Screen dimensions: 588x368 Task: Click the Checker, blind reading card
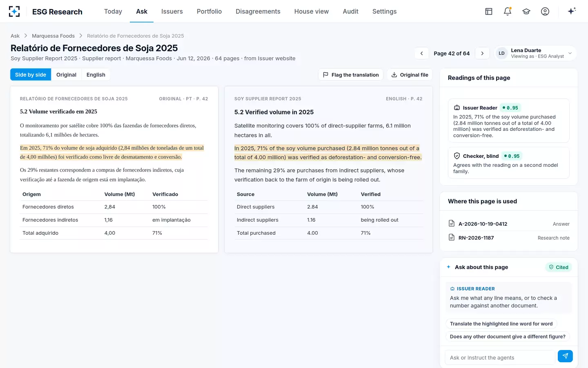509,163
